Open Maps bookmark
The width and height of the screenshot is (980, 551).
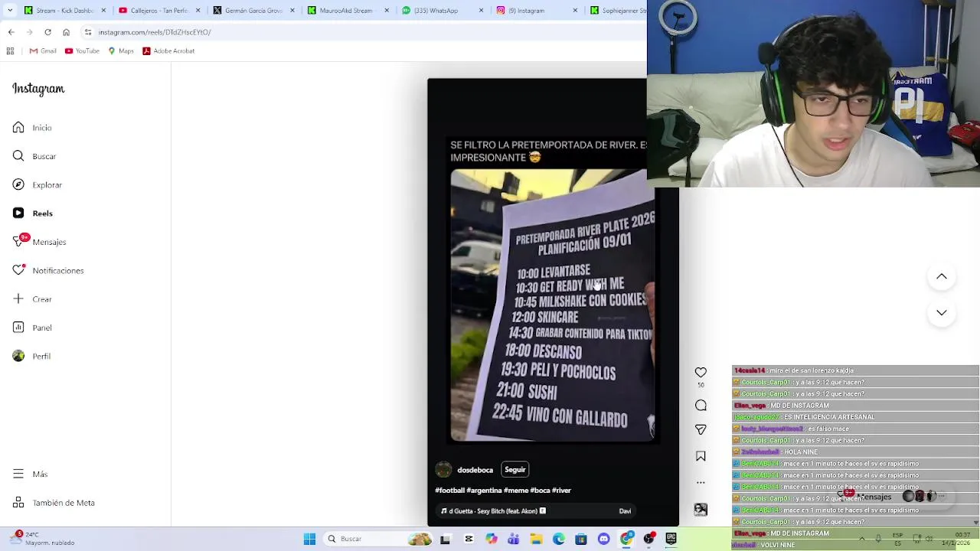click(121, 51)
